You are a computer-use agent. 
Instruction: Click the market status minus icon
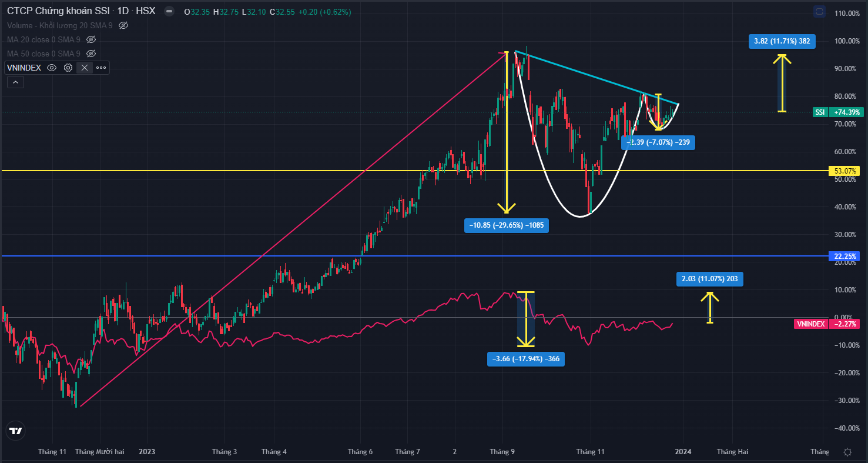pyautogui.click(x=169, y=11)
